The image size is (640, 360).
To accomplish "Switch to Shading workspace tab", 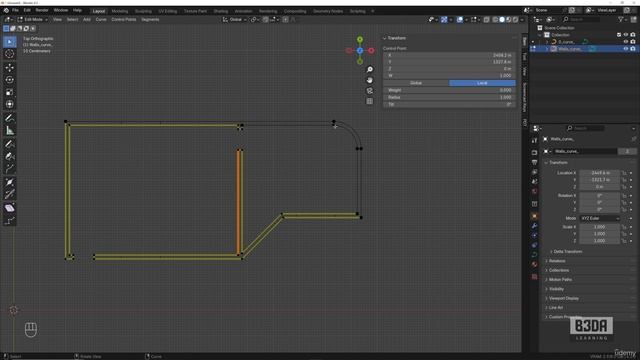I will 221,11.
